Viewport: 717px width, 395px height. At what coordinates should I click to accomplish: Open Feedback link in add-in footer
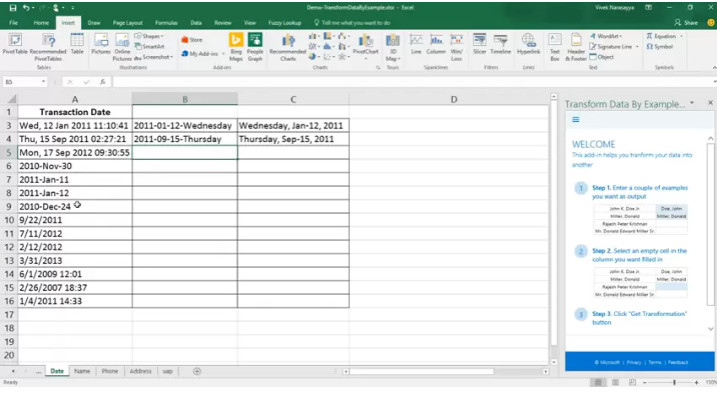click(x=678, y=363)
